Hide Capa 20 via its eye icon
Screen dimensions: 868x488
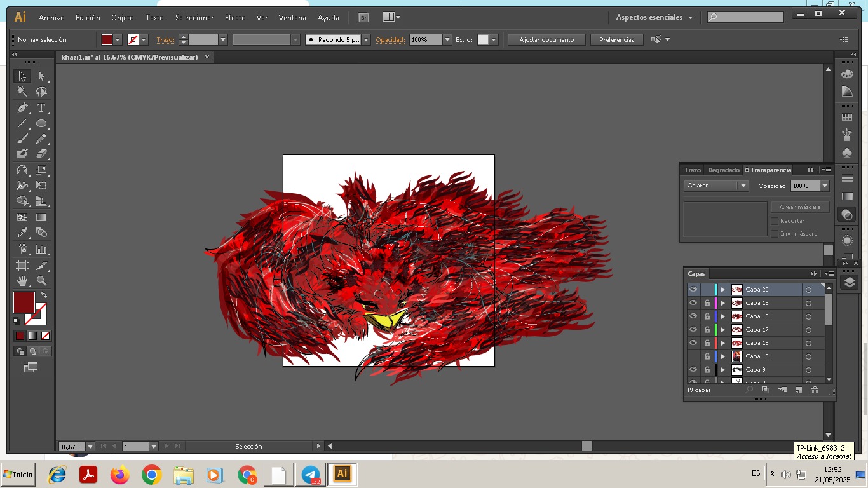[x=693, y=290]
